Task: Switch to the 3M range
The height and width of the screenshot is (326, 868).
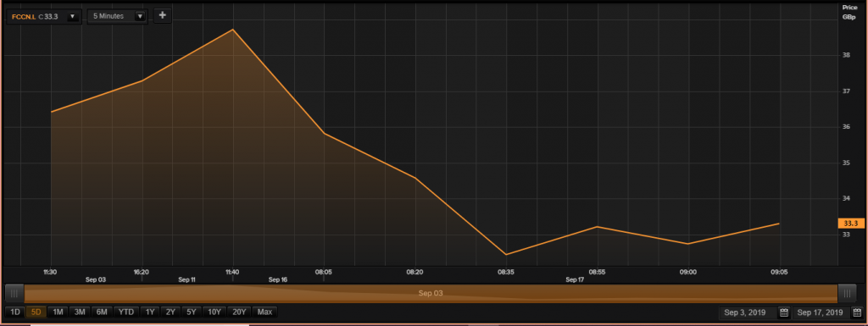Action: coord(80,312)
